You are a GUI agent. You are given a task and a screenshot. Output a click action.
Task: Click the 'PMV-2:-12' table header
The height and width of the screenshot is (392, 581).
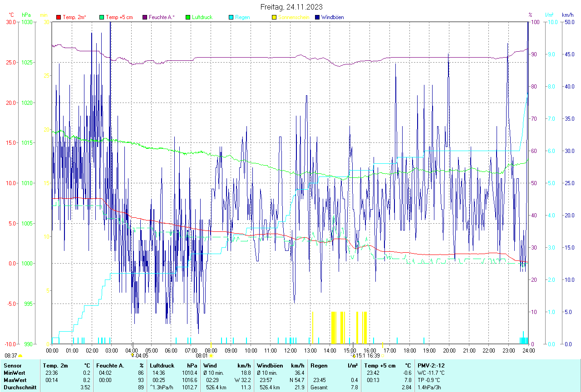click(x=431, y=366)
